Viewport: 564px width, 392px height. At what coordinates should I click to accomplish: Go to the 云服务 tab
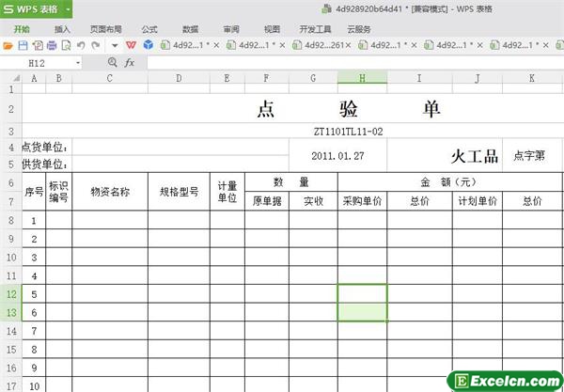click(358, 29)
